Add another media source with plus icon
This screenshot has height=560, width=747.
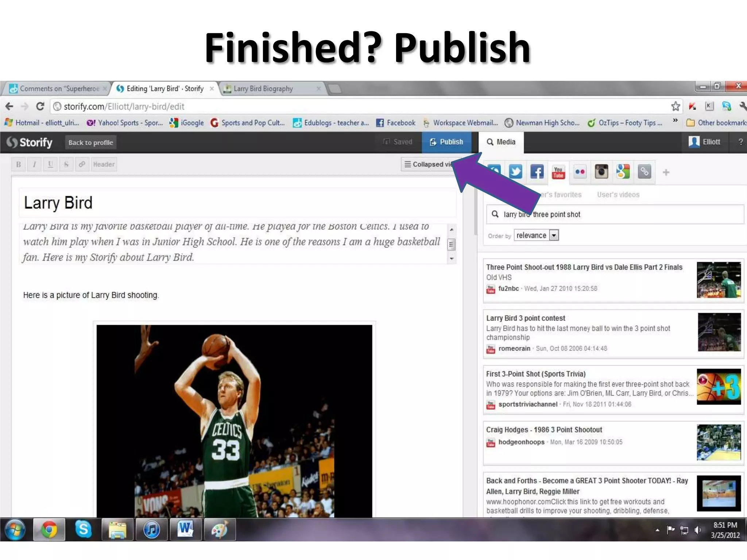tap(666, 172)
